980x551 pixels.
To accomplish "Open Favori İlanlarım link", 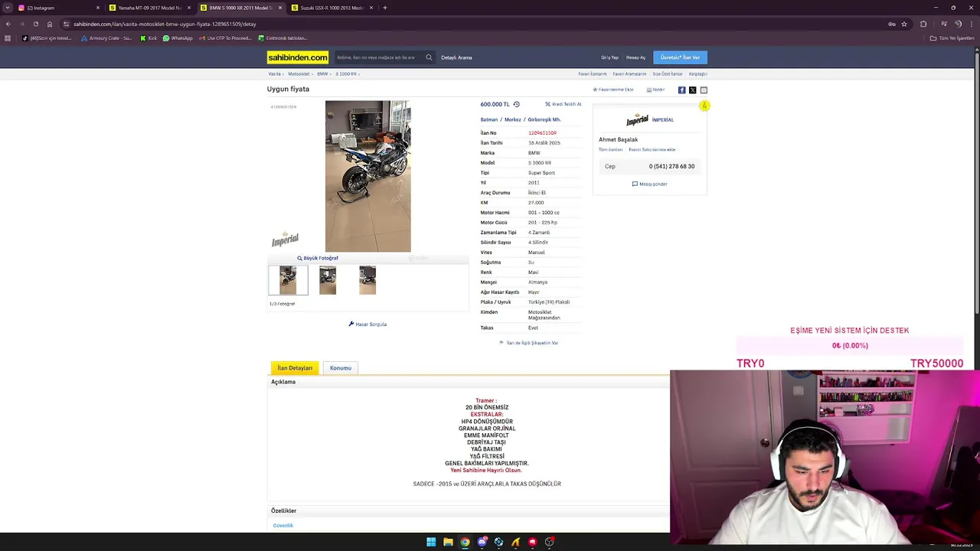I will (592, 74).
